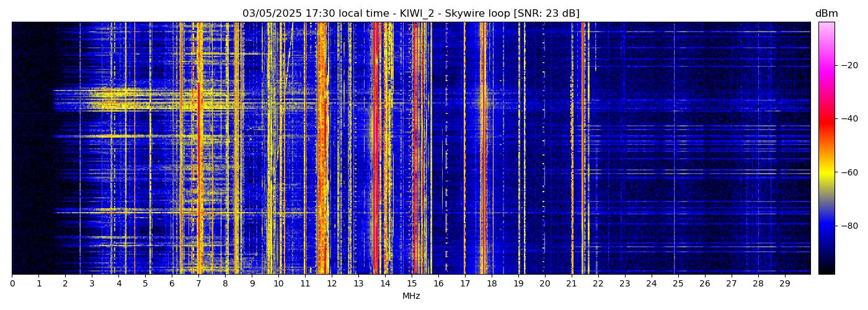The width and height of the screenshot is (868, 310).
Task: Click the dBm colorbar unit label
Action: point(826,14)
